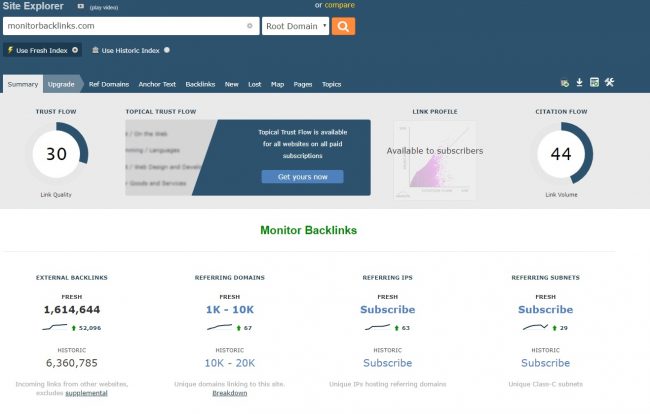Click the Breakdown link under Referring Domains
The width and height of the screenshot is (650, 414).
pos(229,393)
